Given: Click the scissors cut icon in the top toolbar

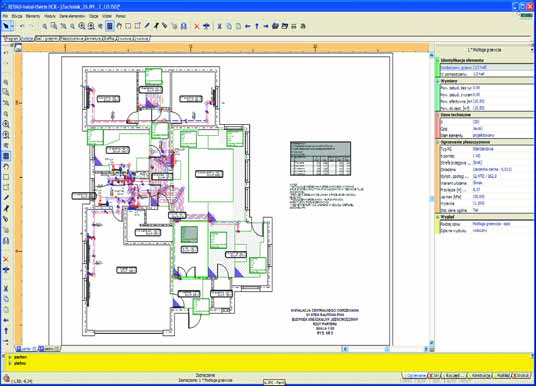Looking at the screenshot, I should click(x=219, y=26).
